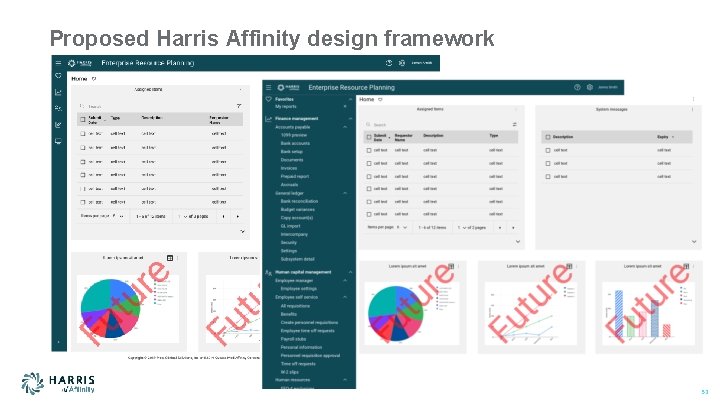
Task: Tick first row checkbox in front Assigned items
Action: [369, 150]
